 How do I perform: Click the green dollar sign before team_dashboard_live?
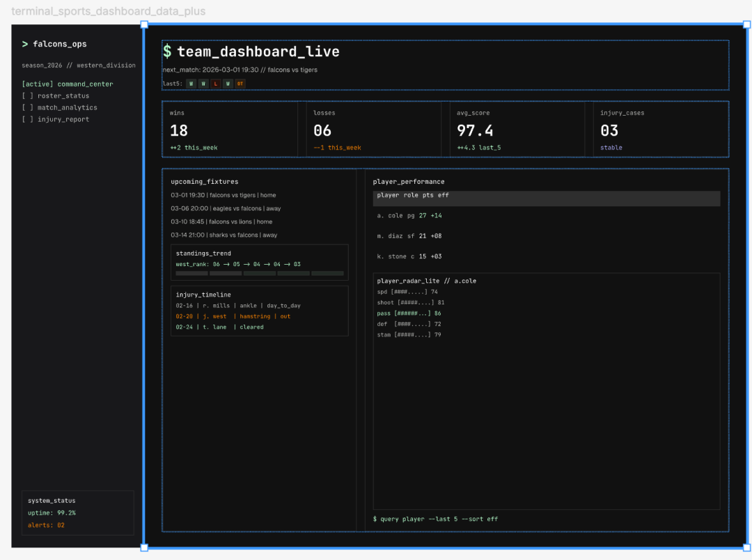pyautogui.click(x=167, y=52)
